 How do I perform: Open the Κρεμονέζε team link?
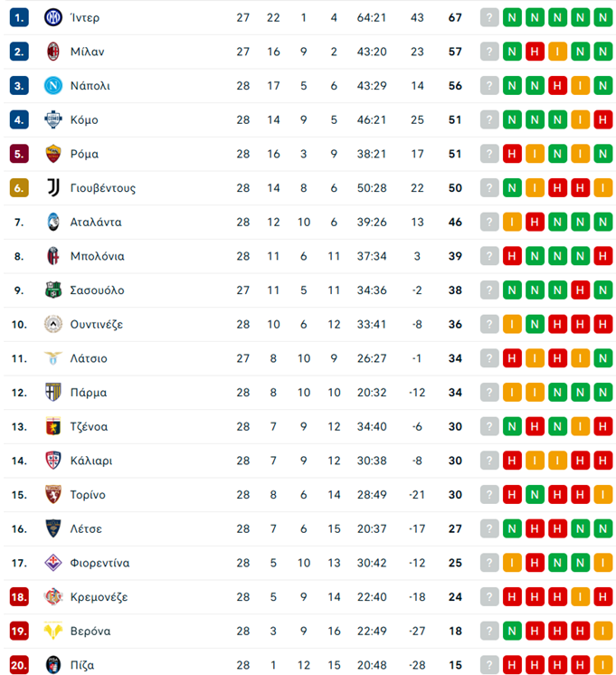pyautogui.click(x=99, y=597)
